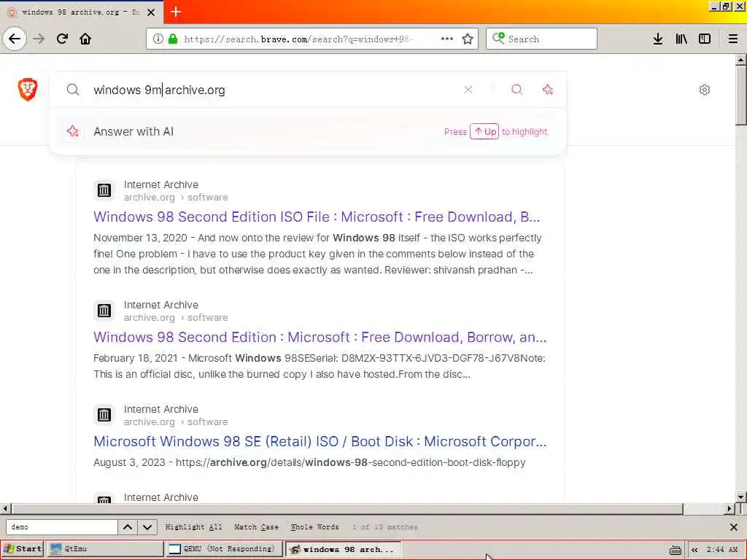Click the forward navigation arrow
This screenshot has width=747, height=560.
click(39, 39)
